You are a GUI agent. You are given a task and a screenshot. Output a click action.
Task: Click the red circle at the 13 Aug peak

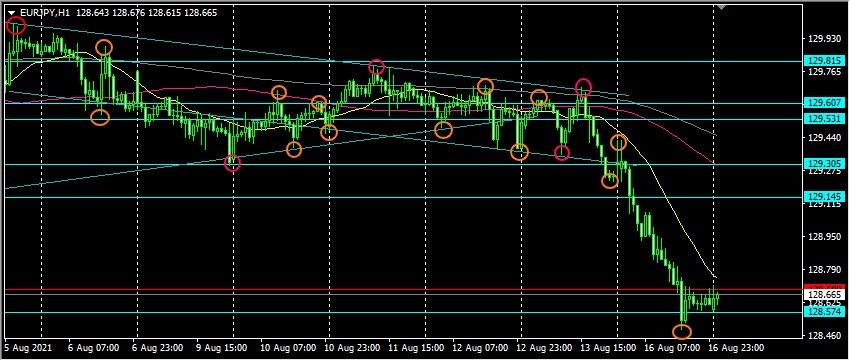(583, 87)
